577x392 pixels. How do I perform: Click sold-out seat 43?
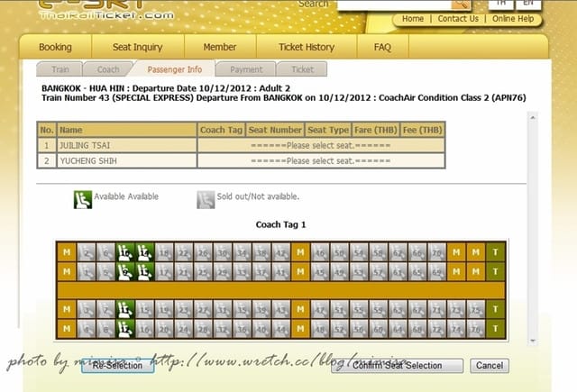click(281, 309)
